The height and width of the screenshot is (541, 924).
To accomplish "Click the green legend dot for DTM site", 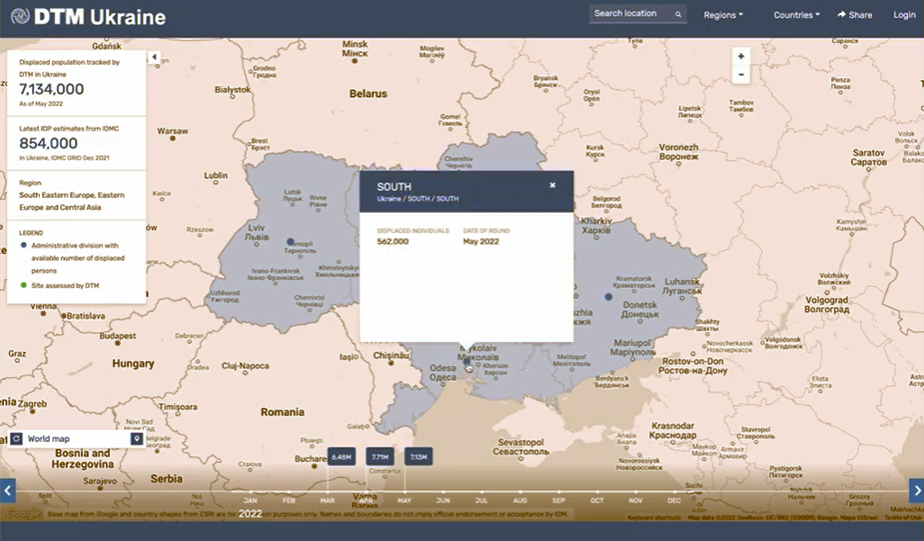I will [24, 285].
